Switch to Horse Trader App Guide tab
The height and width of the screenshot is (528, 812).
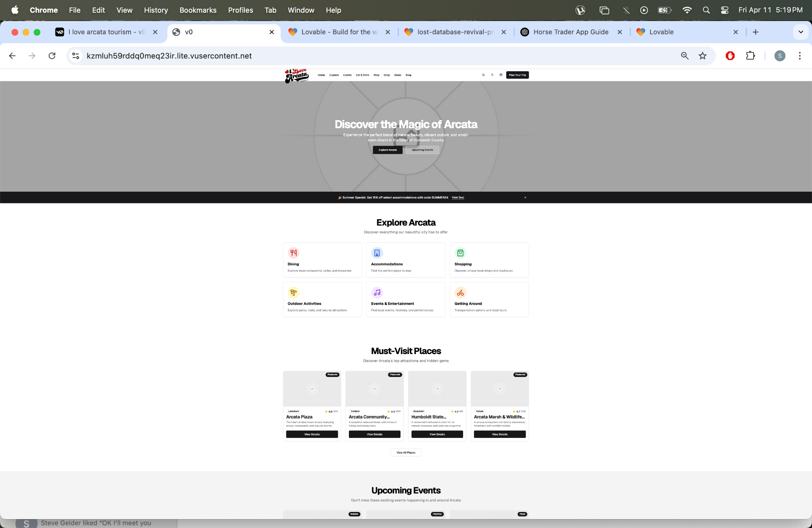pos(570,32)
